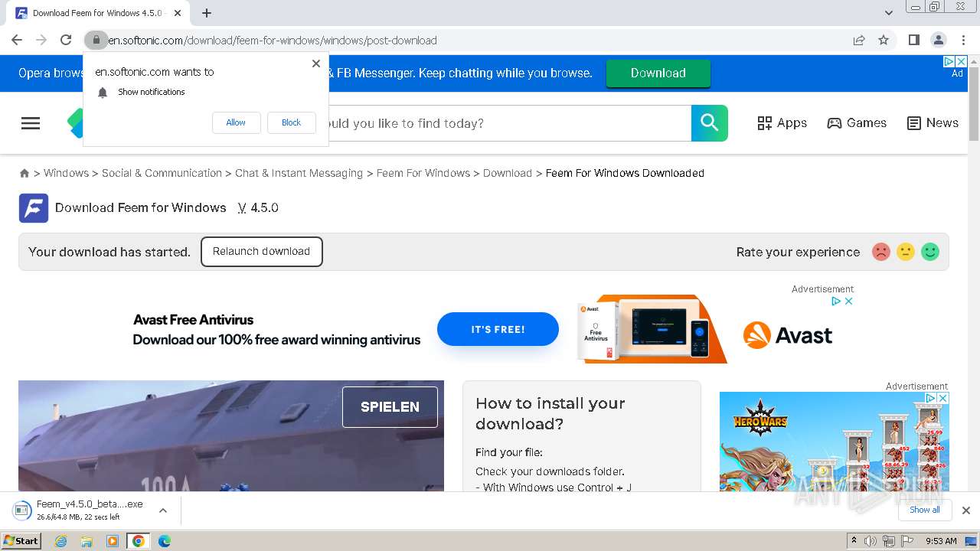The width and height of the screenshot is (980, 551).
Task: Rate experience with the green happy face
Action: (x=930, y=252)
